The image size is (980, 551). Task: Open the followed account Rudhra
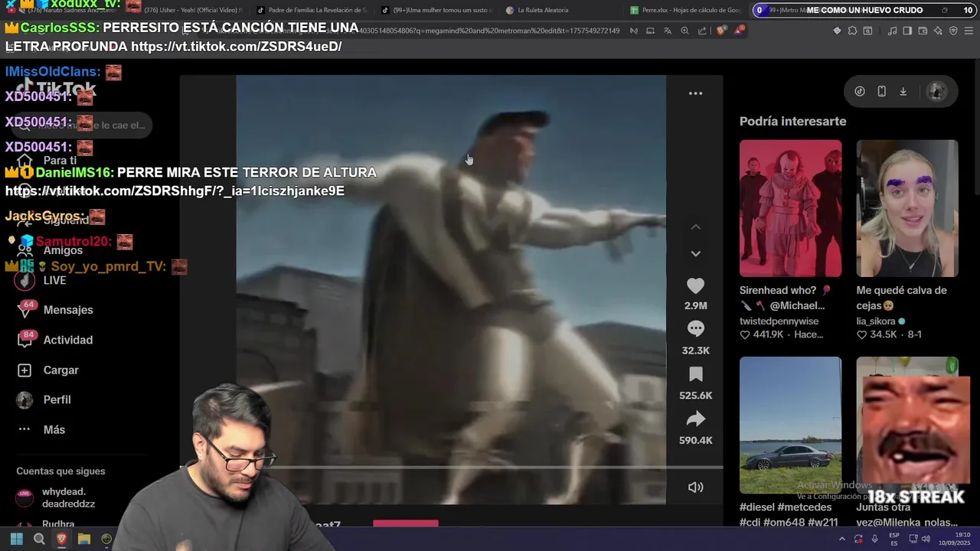pos(58,525)
